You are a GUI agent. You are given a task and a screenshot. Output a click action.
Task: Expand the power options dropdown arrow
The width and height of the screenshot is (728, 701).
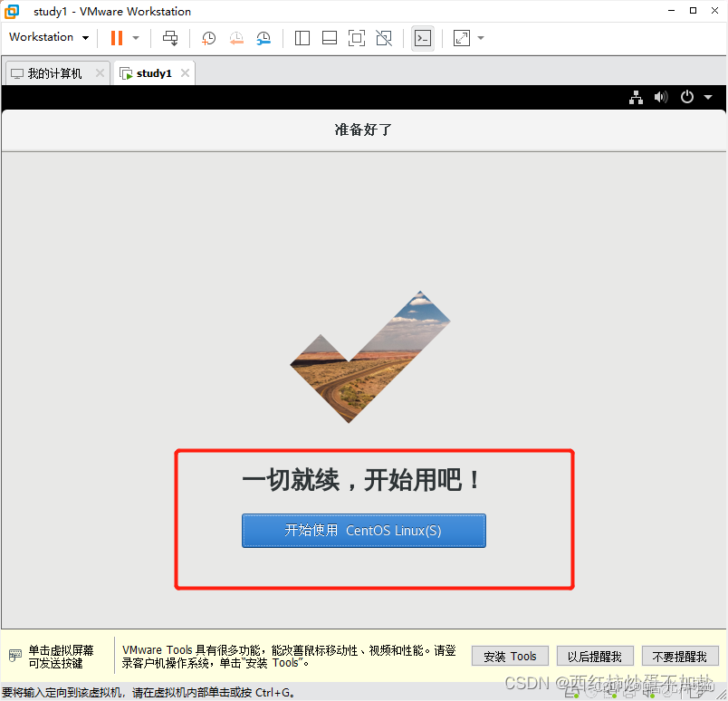coord(136,38)
